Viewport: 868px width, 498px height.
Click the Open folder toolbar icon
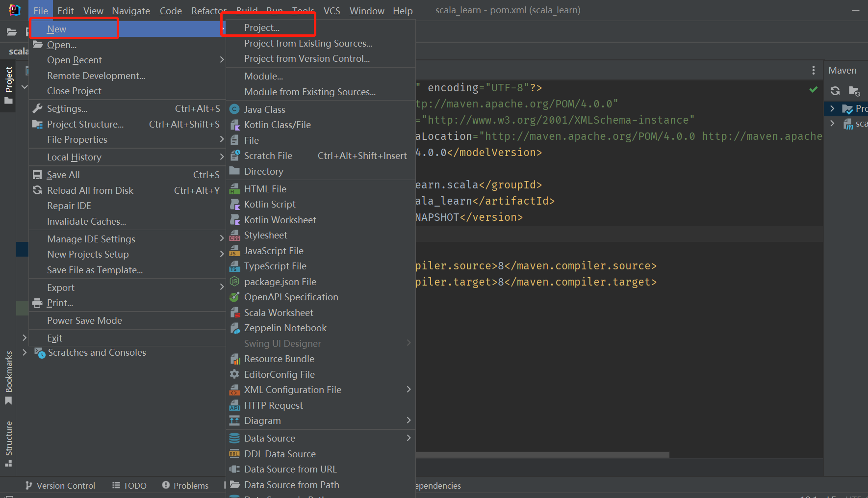[12, 32]
